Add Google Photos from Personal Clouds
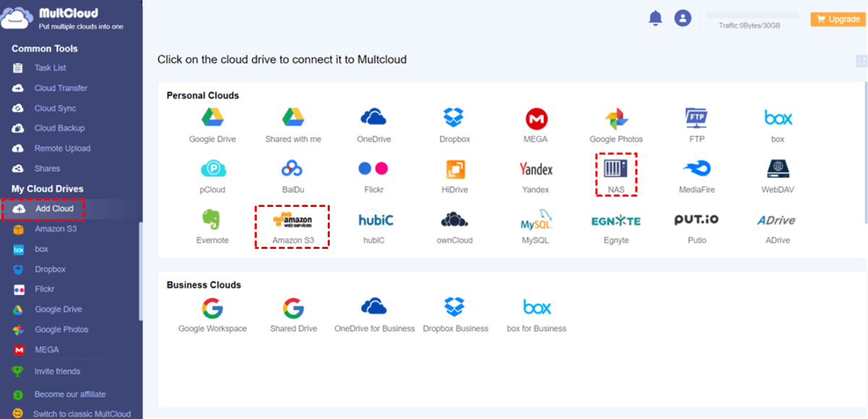Screen dimensions: 868x419 [616, 124]
